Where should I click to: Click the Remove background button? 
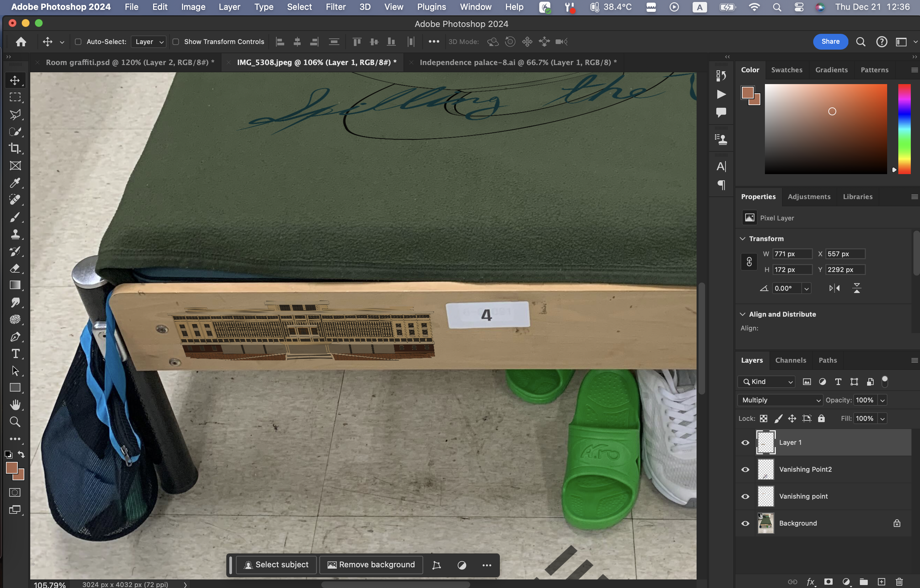371,565
